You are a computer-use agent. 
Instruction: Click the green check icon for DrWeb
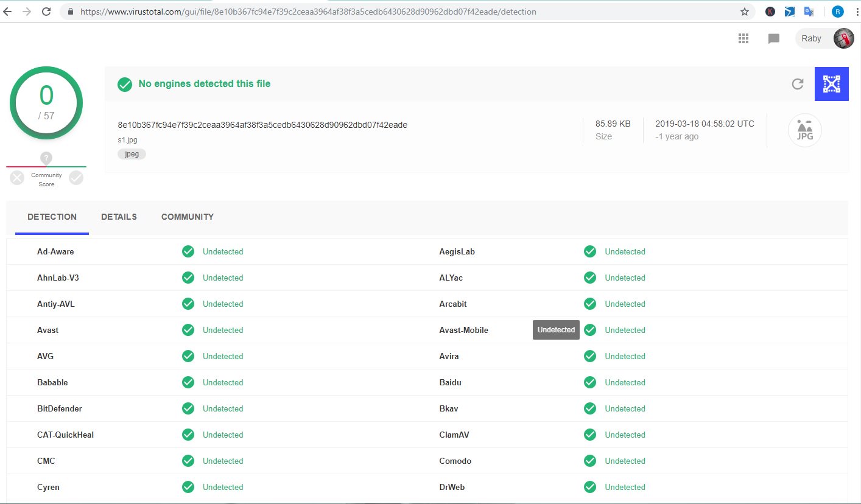[x=590, y=487]
